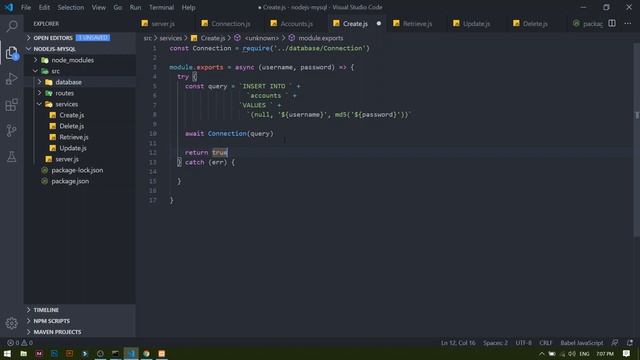The image size is (640, 360).
Task: Switch to the Accounts.js tab
Action: [x=296, y=24]
